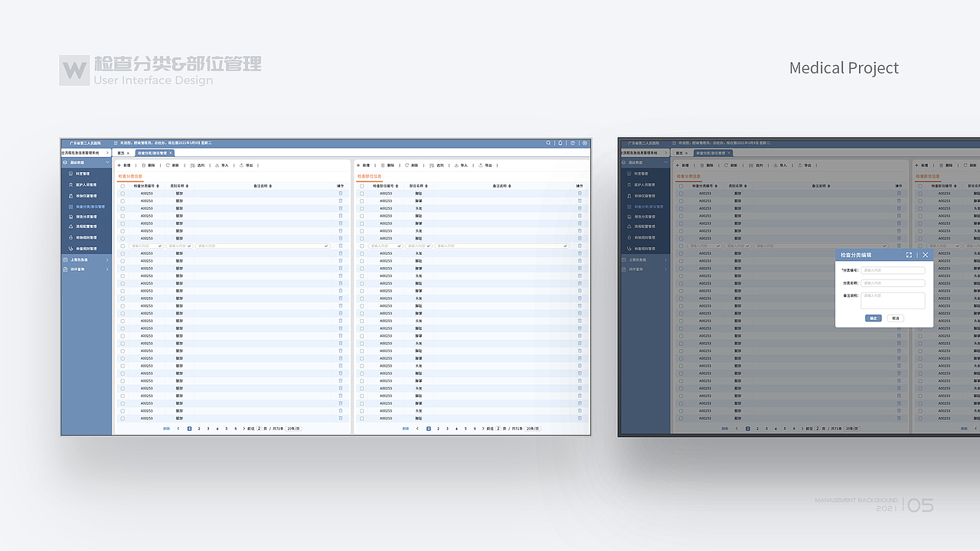
Task: Open 检验规则管理 in the dimmed screen sidebar
Action: [644, 237]
